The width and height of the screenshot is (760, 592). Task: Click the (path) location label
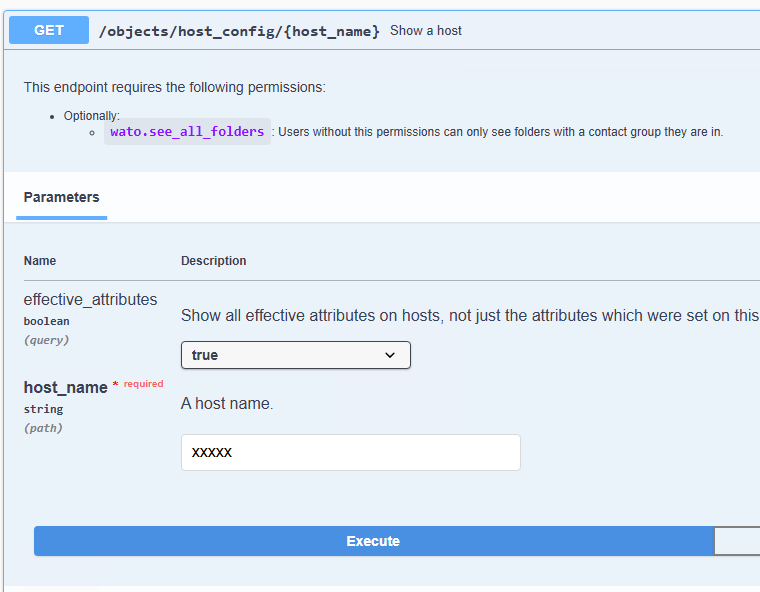tap(43, 428)
